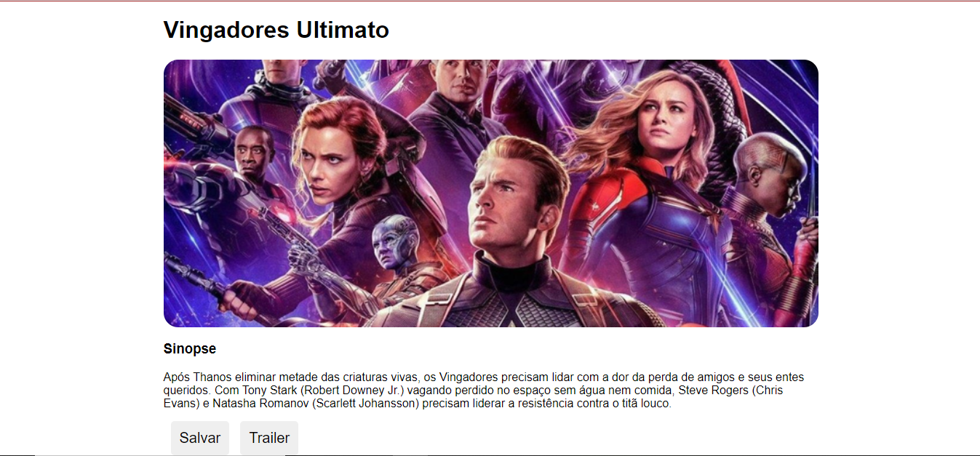
Task: Select the Vingadores Ultimato page title
Action: click(276, 30)
